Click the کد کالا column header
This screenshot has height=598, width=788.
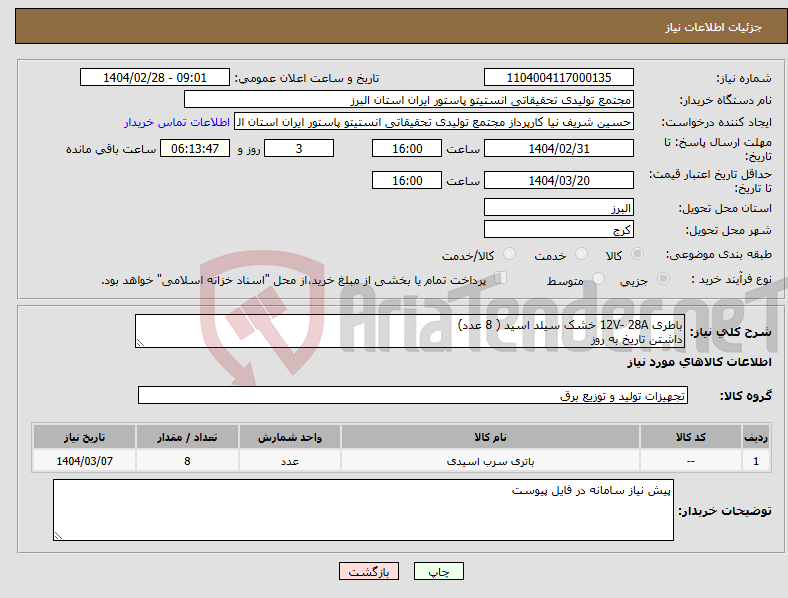[691, 437]
